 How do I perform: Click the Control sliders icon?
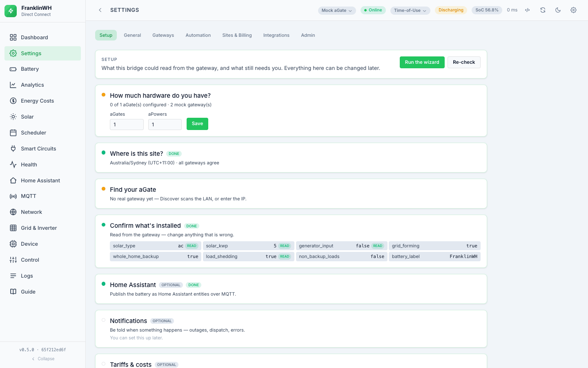[x=13, y=260]
